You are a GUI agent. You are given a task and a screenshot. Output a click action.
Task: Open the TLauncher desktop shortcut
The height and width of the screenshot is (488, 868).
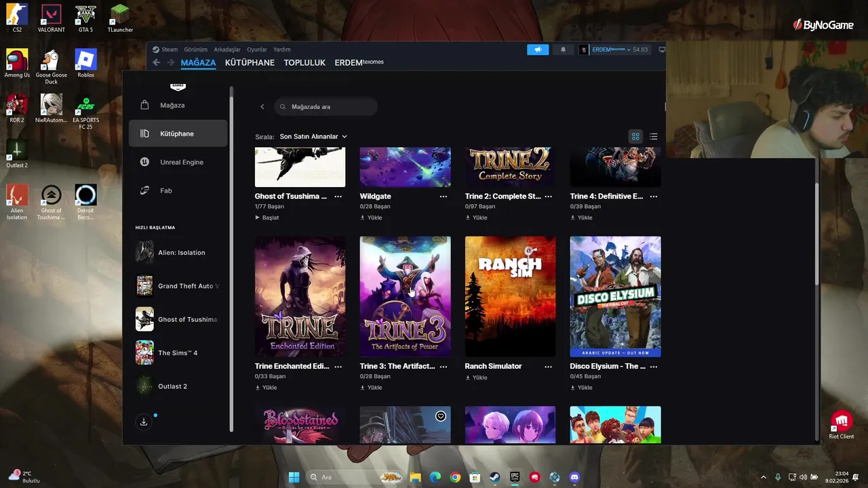pyautogui.click(x=120, y=18)
